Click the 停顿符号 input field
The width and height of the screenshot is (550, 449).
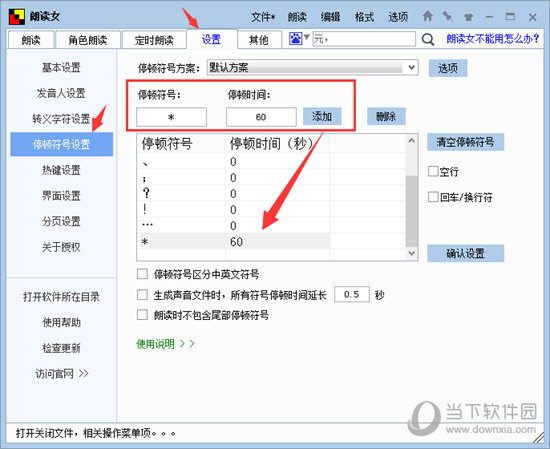(171, 117)
